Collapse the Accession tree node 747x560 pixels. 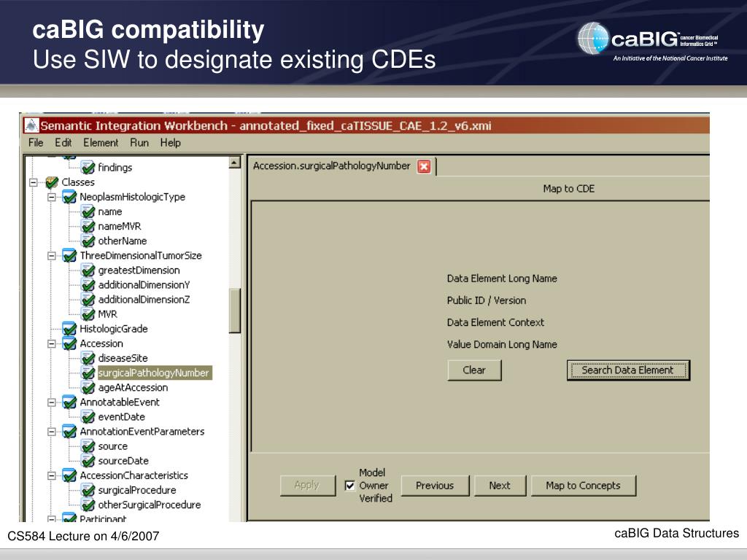52,344
